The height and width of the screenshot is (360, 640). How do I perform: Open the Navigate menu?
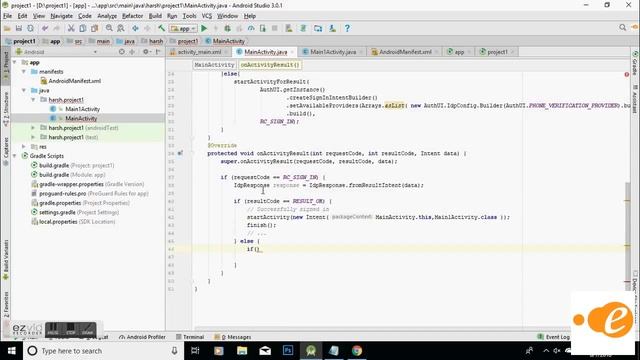point(62,16)
